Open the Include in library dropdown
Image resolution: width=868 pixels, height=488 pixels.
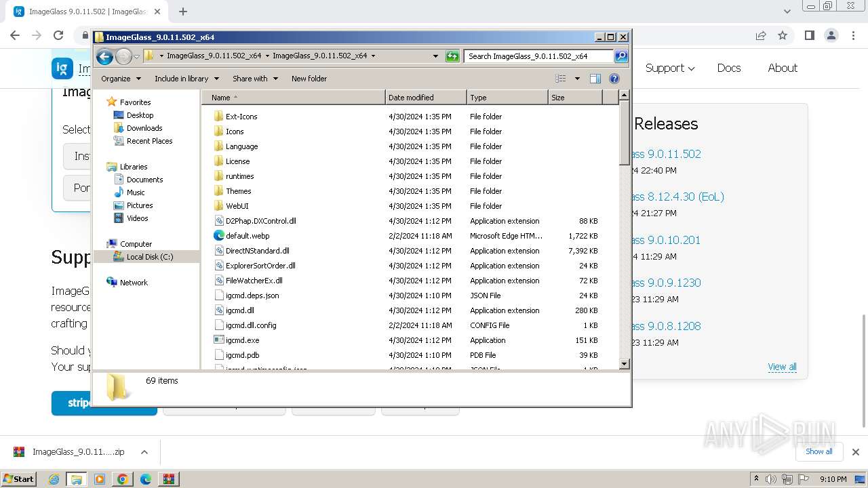coord(186,79)
